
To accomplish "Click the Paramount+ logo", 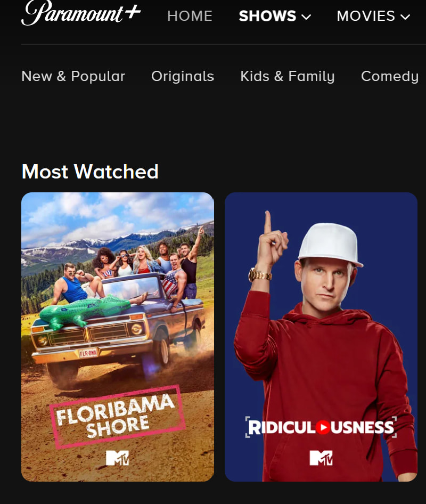I will tap(81, 13).
